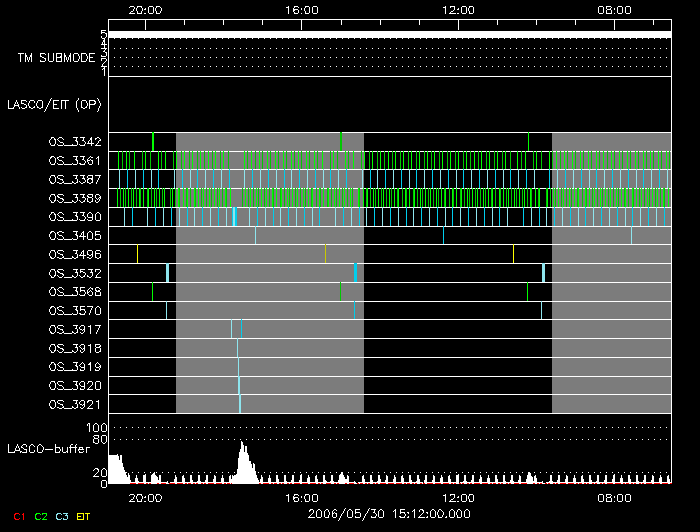The width and height of the screenshot is (700, 532).
Task: Select the LASCO/EIT (DP) heading
Action: (x=57, y=104)
